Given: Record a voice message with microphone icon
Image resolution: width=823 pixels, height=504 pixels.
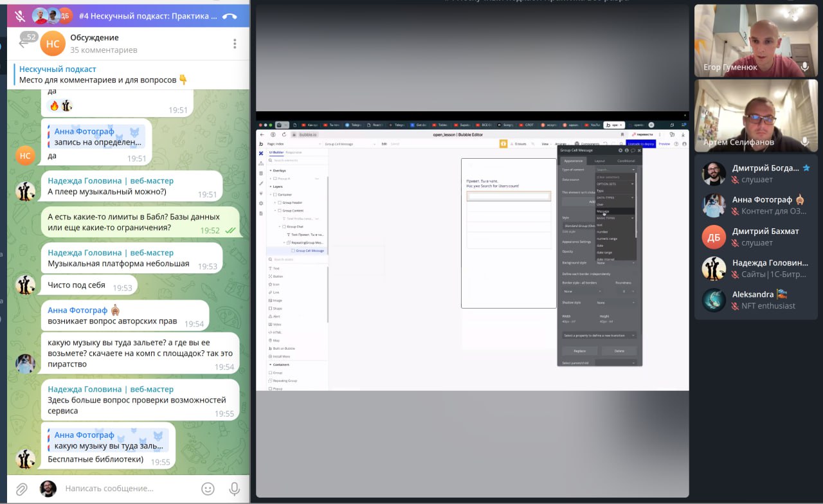Looking at the screenshot, I should click(234, 489).
